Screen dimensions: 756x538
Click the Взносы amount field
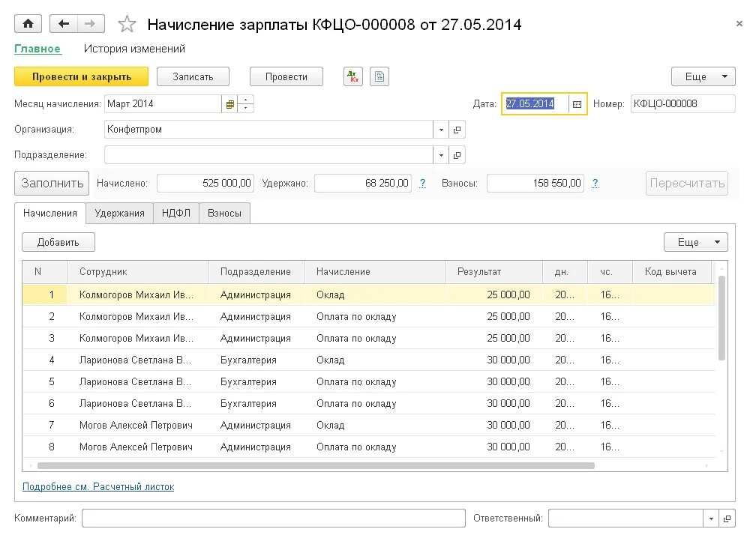click(535, 184)
